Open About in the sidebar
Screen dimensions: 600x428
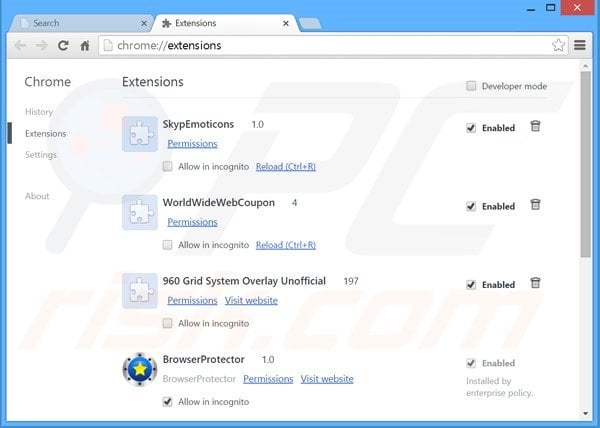(x=37, y=196)
